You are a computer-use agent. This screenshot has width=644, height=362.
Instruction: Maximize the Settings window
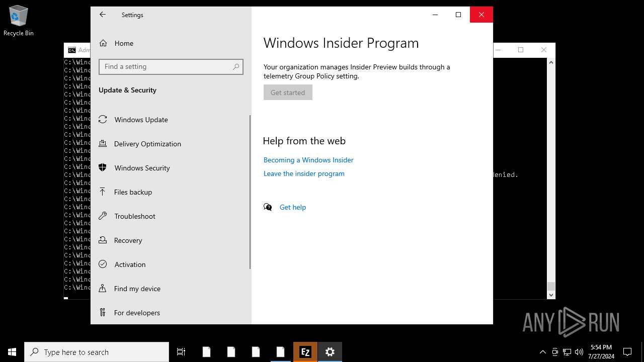click(x=458, y=15)
